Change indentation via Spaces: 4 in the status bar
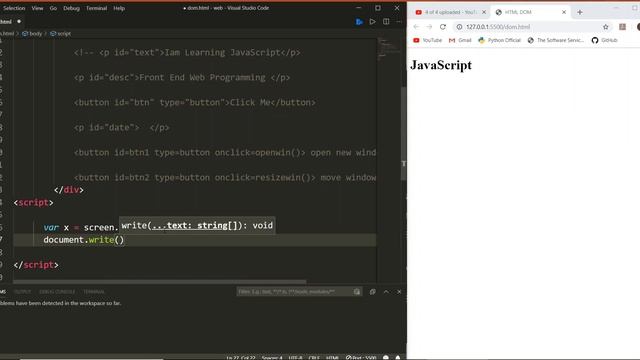 click(272, 358)
